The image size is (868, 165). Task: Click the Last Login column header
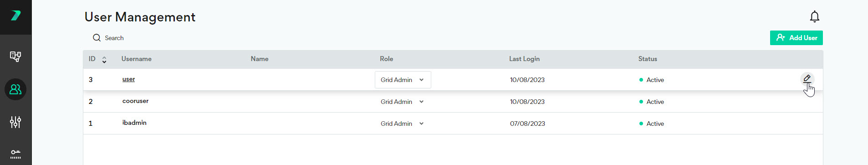(x=524, y=59)
